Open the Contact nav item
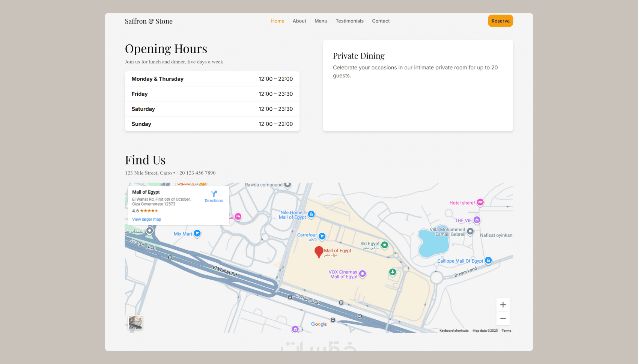This screenshot has height=364, width=638. pyautogui.click(x=381, y=21)
